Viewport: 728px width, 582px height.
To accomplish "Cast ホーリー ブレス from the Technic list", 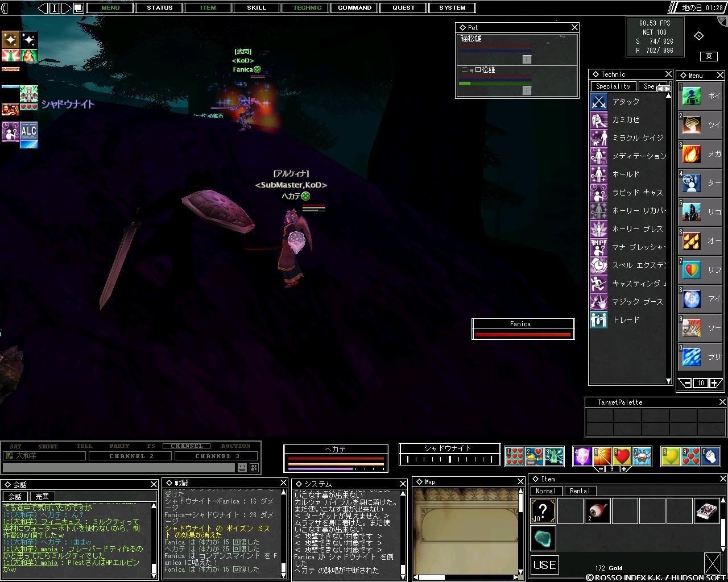I will 598,229.
